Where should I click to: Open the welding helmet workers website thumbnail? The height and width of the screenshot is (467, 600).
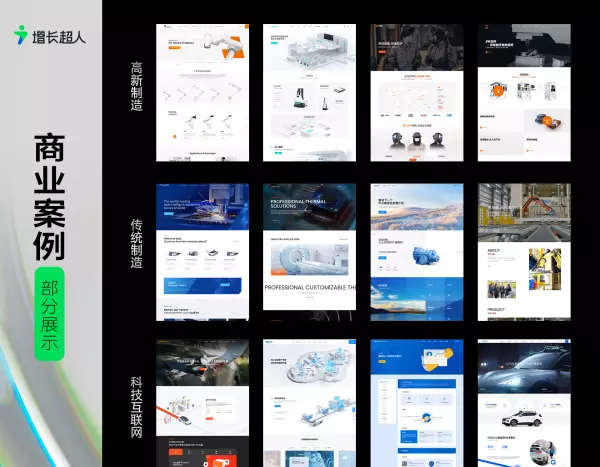417,93
